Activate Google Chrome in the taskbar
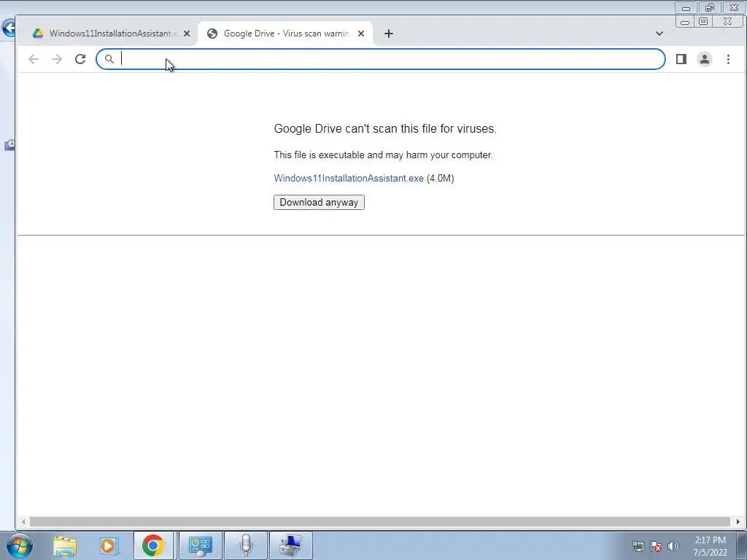 [153, 545]
